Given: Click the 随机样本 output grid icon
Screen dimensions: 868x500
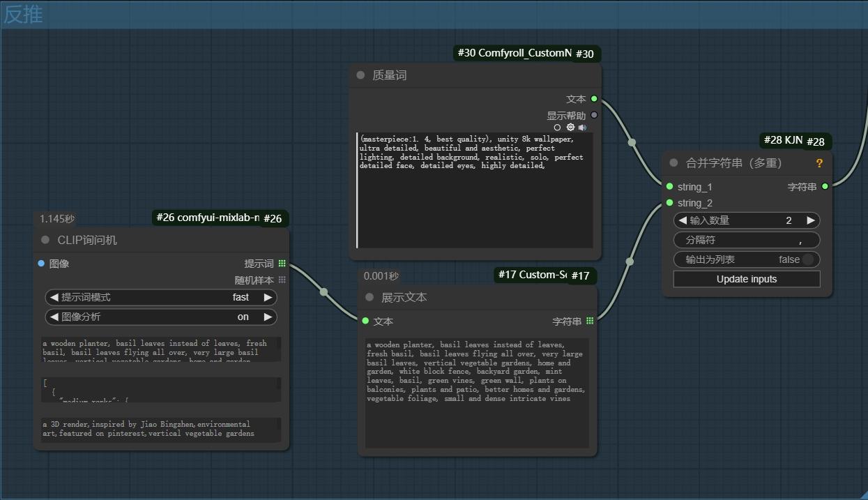Looking at the screenshot, I should 282,280.
